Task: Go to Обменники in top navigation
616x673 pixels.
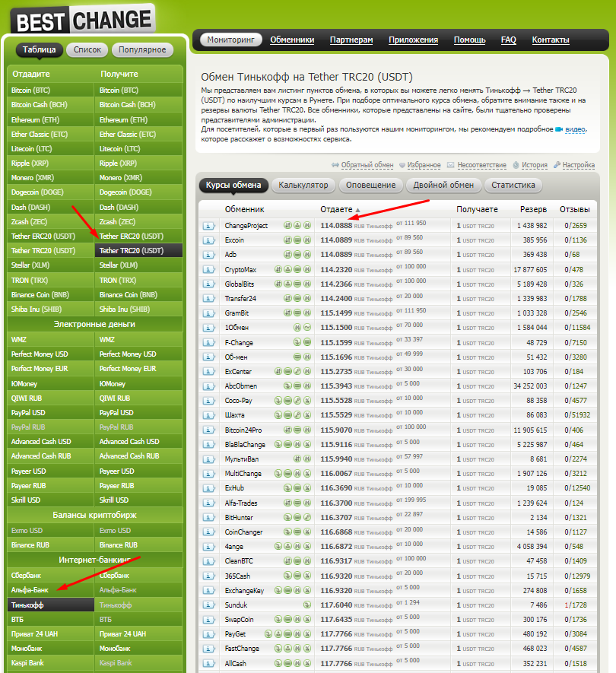Action: pos(292,40)
